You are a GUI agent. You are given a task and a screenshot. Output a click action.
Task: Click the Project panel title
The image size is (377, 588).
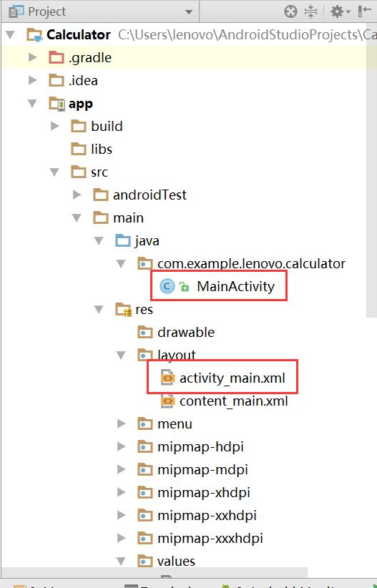tap(46, 11)
